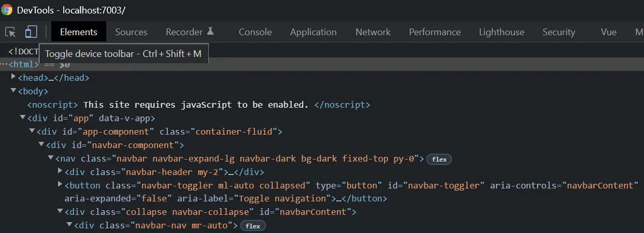Switch to the Elements tab
Image resolution: width=644 pixels, height=233 pixels.
point(79,32)
